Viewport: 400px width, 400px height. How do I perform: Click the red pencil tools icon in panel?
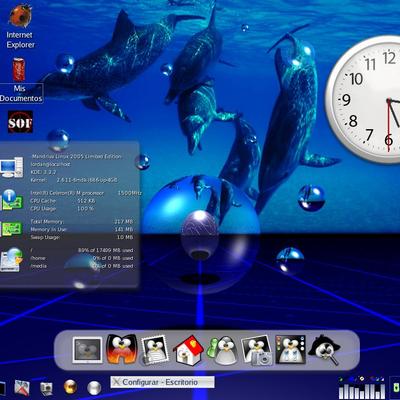(x=22, y=387)
